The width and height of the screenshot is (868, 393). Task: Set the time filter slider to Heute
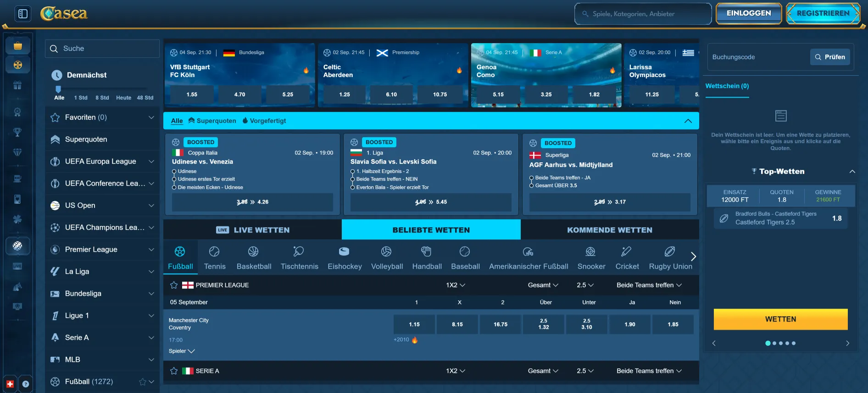tap(123, 98)
